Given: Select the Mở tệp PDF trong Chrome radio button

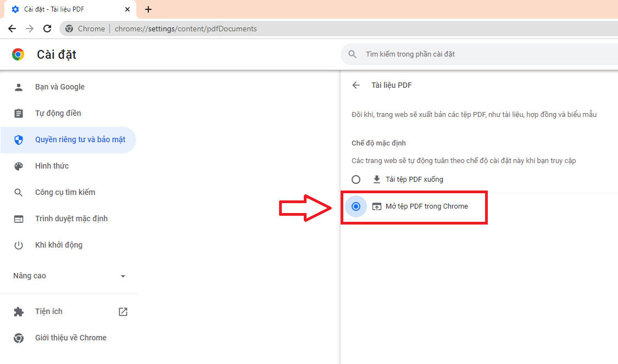Looking at the screenshot, I should 356,206.
